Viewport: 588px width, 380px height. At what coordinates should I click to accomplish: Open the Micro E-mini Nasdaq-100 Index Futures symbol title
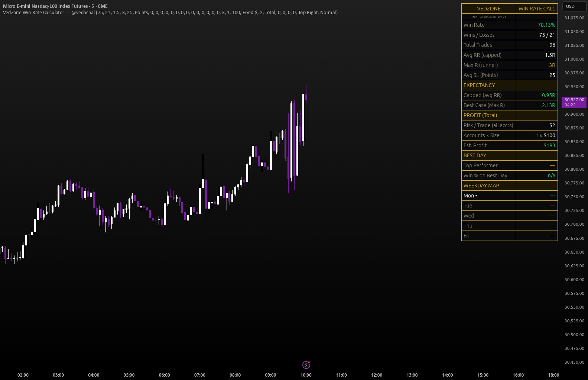point(55,6)
